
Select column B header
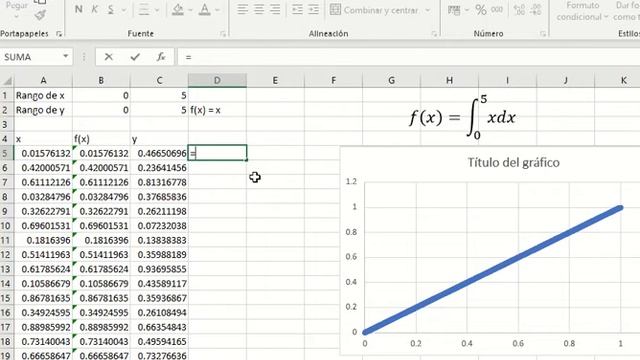[101, 80]
